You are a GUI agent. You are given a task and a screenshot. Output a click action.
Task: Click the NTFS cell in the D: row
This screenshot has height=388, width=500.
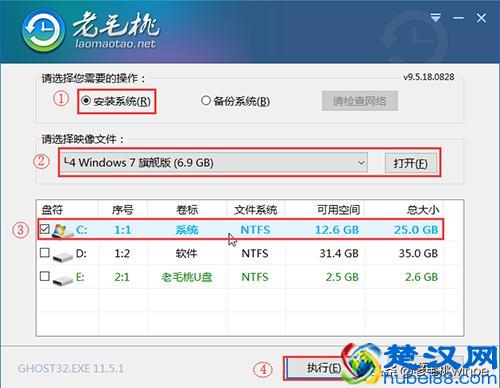pos(255,254)
